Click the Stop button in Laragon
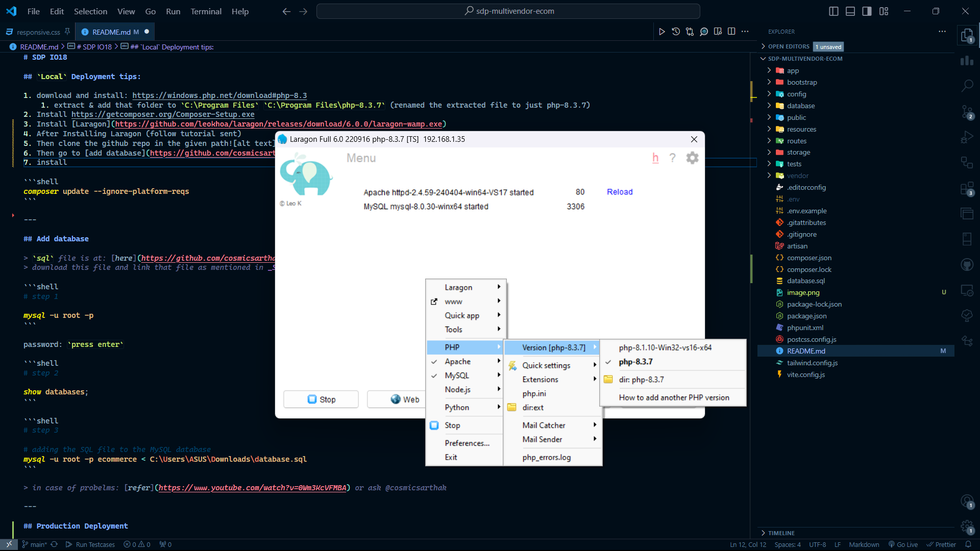Viewport: 980px width, 551px height. [321, 399]
